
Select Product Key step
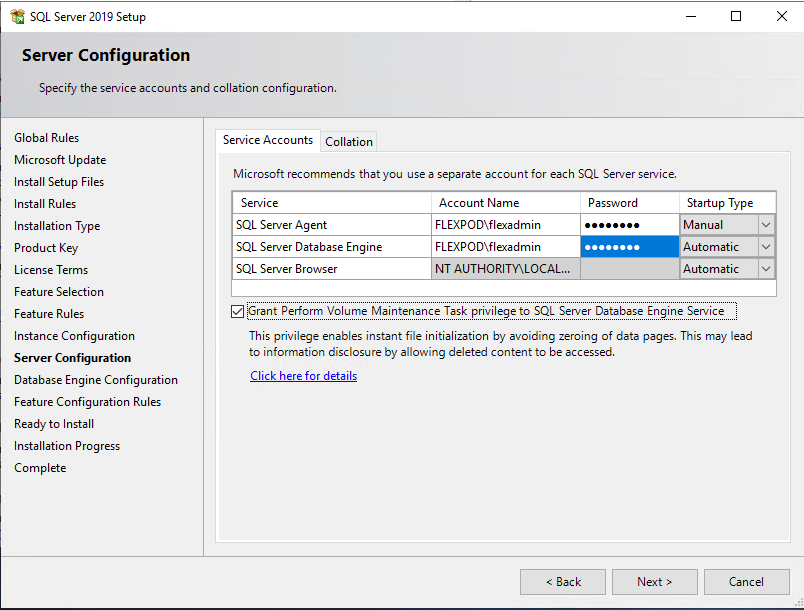click(x=46, y=248)
